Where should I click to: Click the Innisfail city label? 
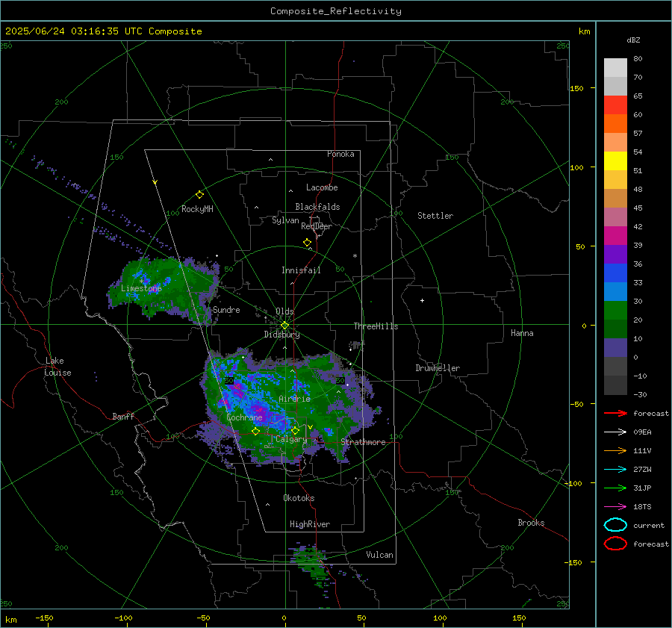pos(301,270)
